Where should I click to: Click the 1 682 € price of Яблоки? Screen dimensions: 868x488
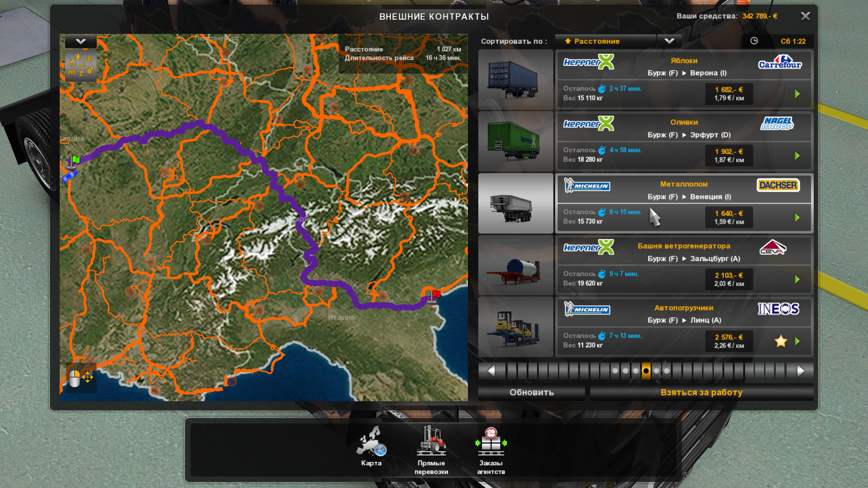point(729,89)
